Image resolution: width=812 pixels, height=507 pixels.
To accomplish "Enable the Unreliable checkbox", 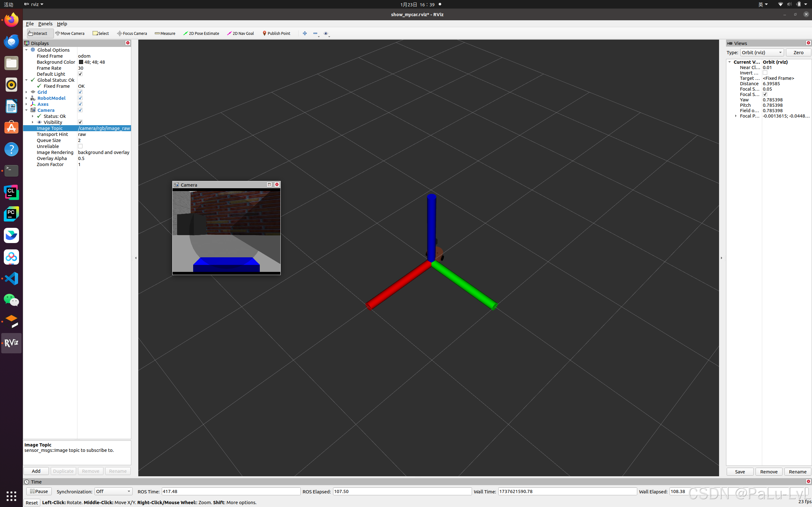I will [x=80, y=146].
